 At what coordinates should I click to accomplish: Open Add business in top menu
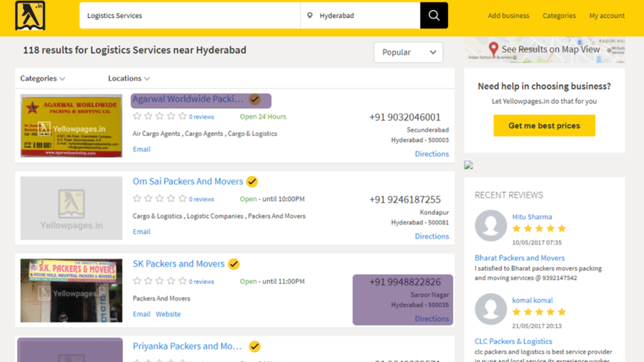tap(509, 16)
